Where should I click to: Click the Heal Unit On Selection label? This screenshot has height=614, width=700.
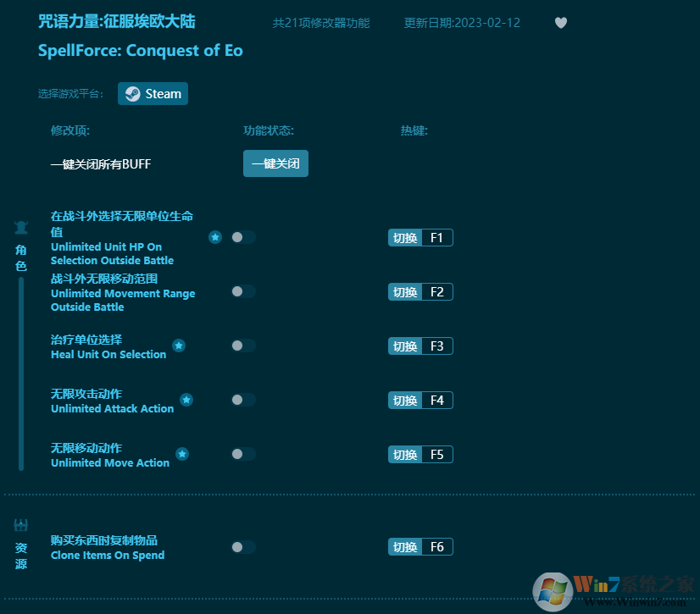point(108,354)
